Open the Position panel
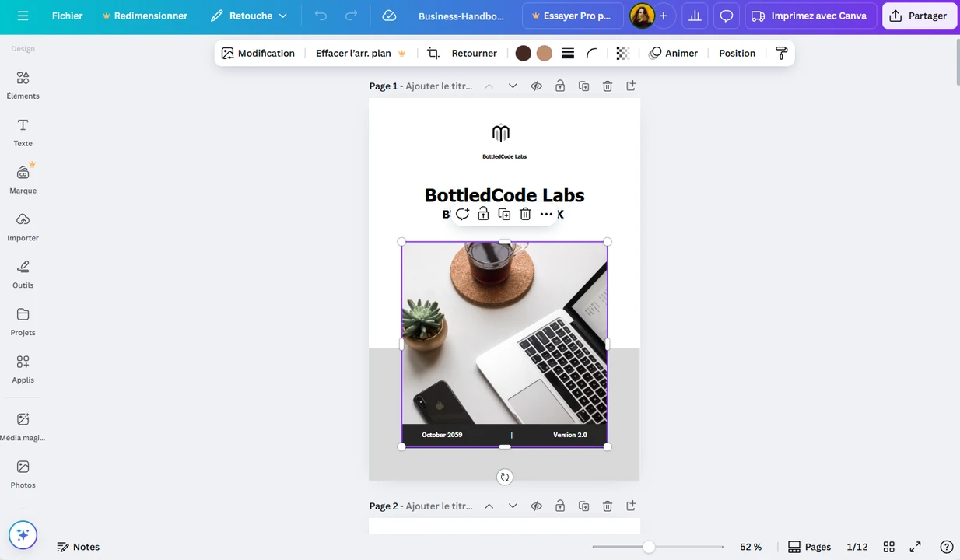The height and width of the screenshot is (560, 960). [737, 54]
